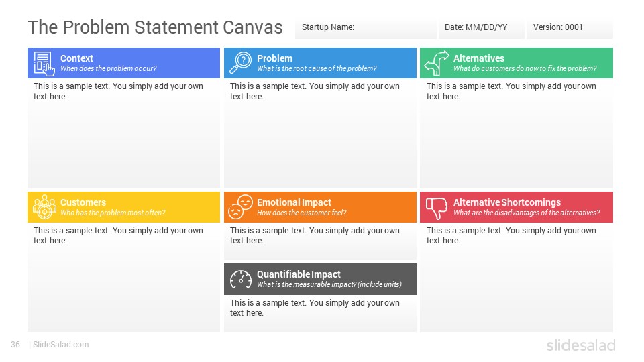Select the Quantifiable Impact gauge icon

241,280
